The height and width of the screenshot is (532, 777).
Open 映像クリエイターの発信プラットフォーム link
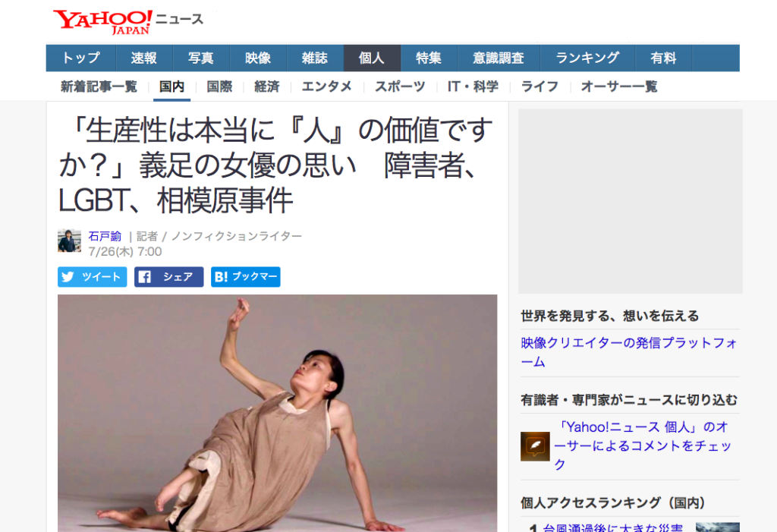point(629,352)
